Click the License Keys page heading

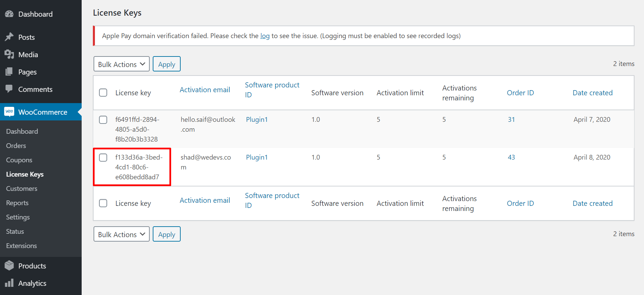117,13
